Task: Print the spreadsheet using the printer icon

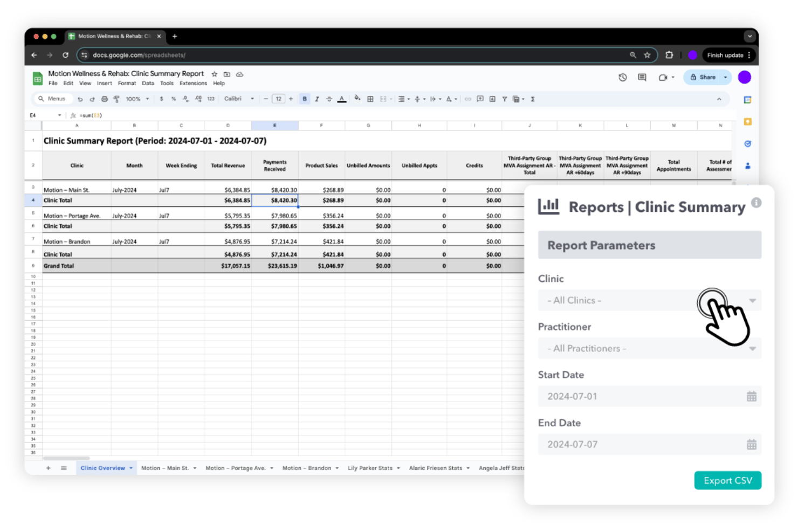Action: 105,99
